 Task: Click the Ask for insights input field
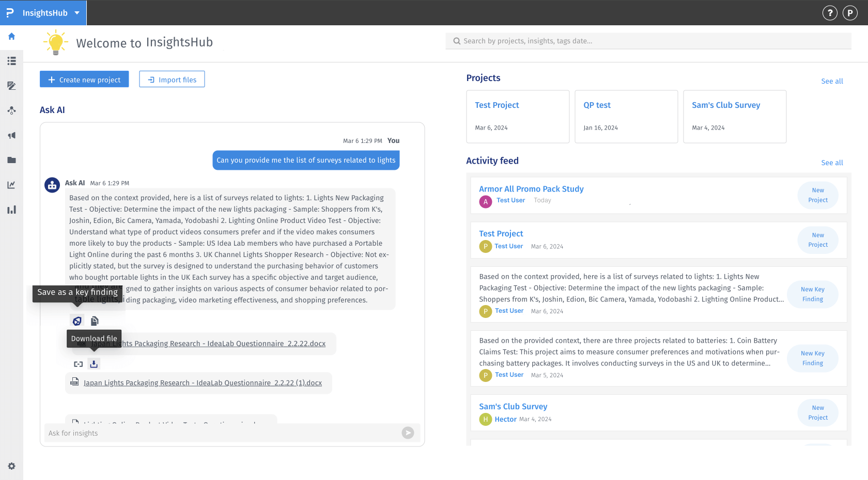pyautogui.click(x=222, y=433)
